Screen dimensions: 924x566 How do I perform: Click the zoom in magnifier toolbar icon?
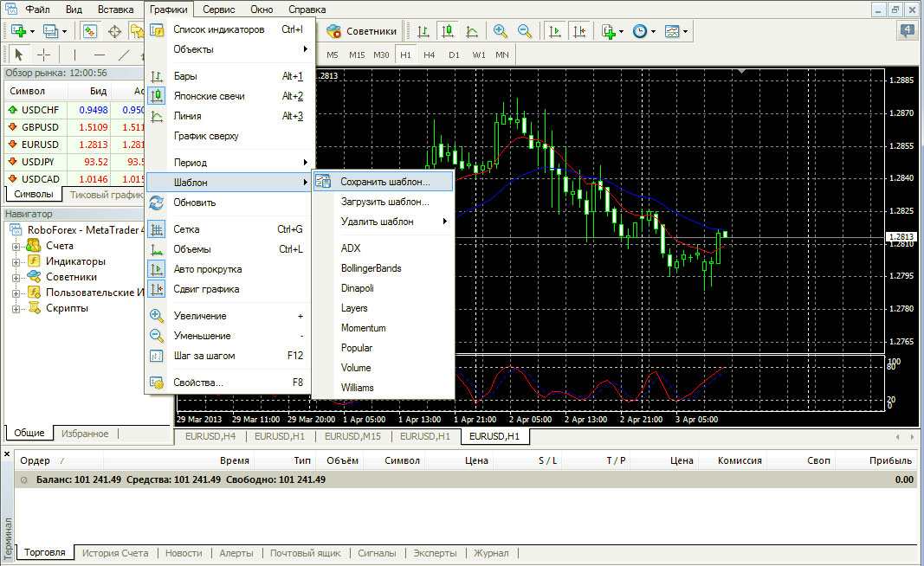501,31
